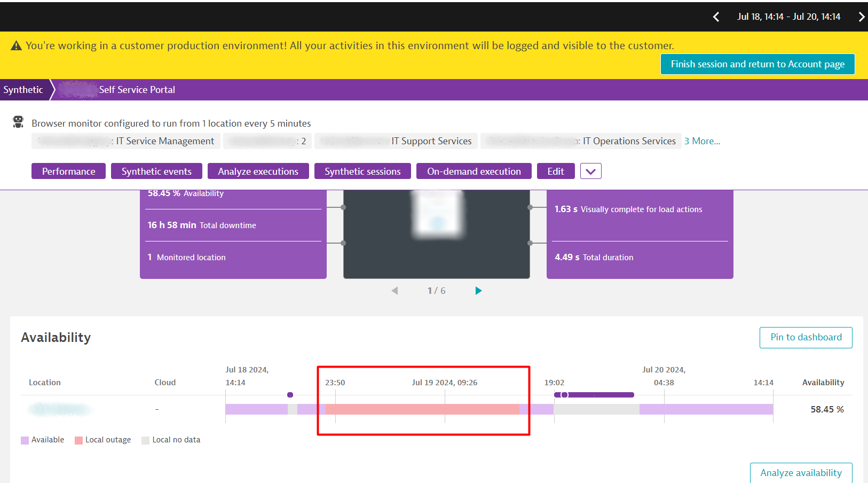
Task: Go to previous timeframe using left chevron
Action: point(716,17)
